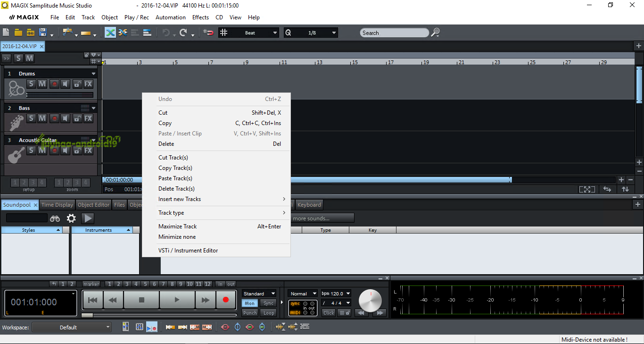
Task: Click the fast forward transport button
Action: 206,300
